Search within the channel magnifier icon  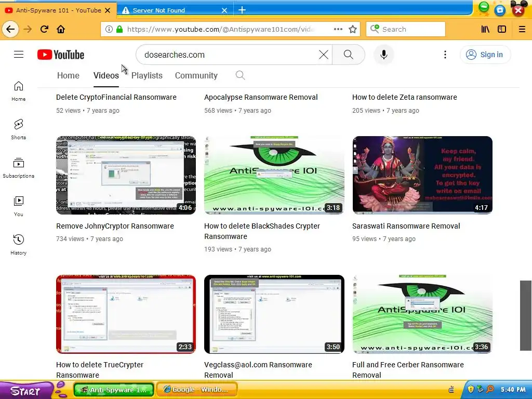(x=240, y=75)
